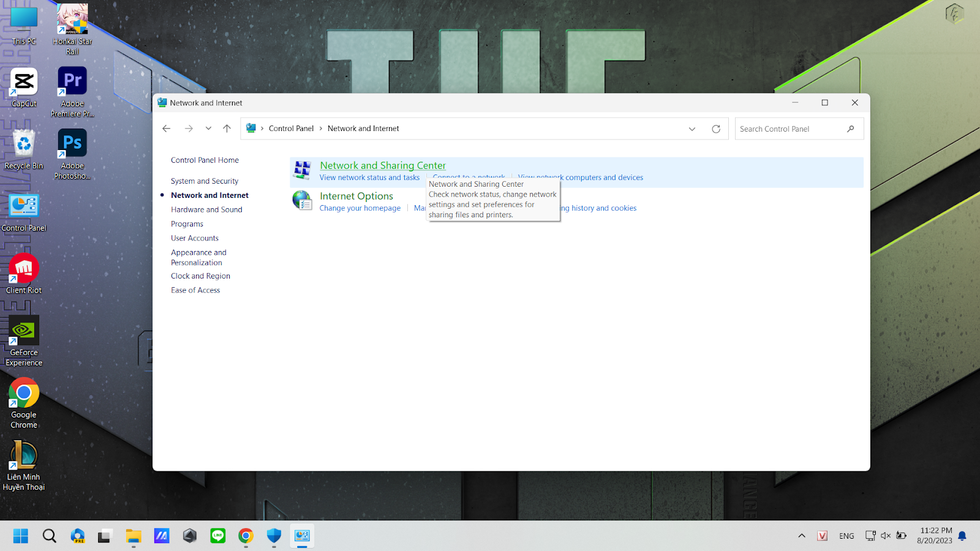Click the Control Panel icon in address bar

[251, 128]
